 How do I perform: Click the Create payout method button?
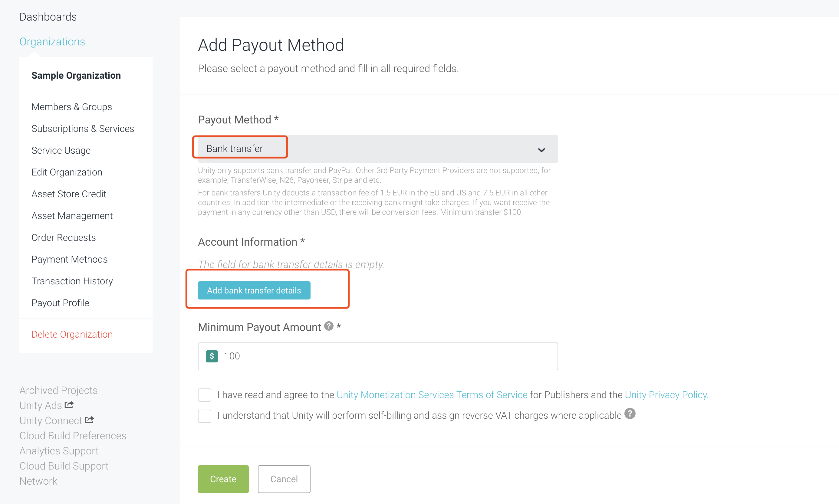[x=223, y=479]
